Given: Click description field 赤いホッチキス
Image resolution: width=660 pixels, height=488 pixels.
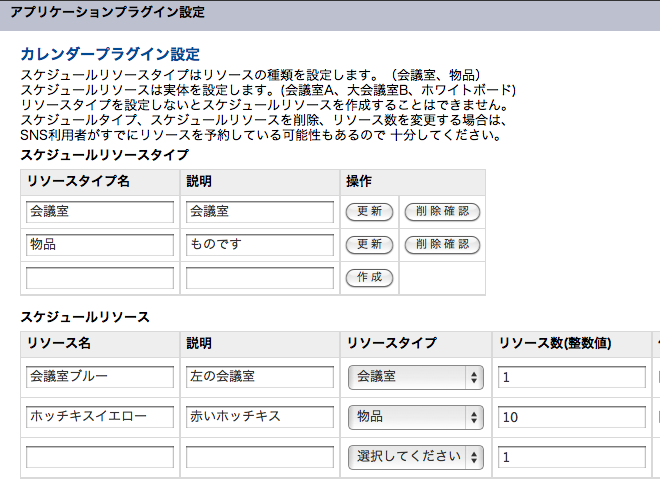Looking at the screenshot, I should click(260, 417).
